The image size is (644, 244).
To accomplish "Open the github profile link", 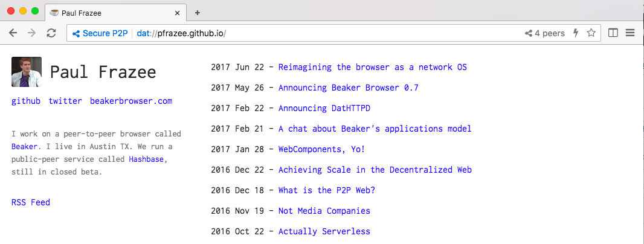I will (26, 101).
